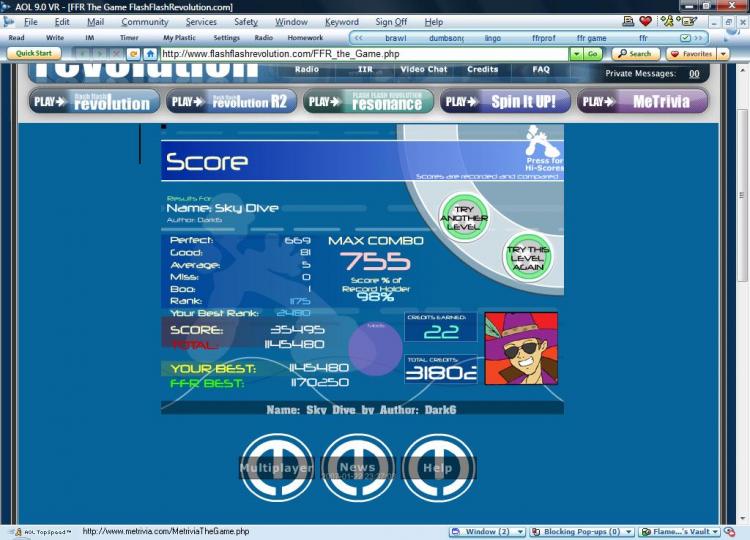Open the Window menu
The height and width of the screenshot is (540, 750).
point(291,22)
